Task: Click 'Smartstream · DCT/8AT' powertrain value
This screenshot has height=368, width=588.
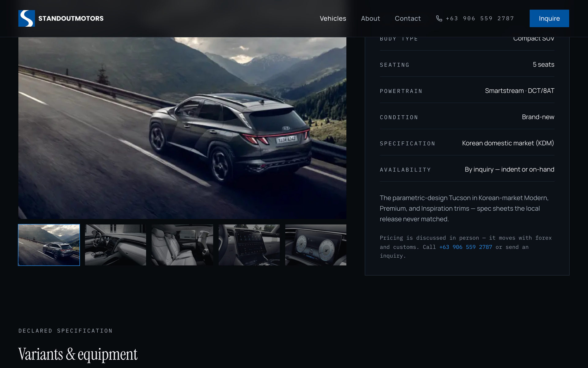Action: coord(519,91)
